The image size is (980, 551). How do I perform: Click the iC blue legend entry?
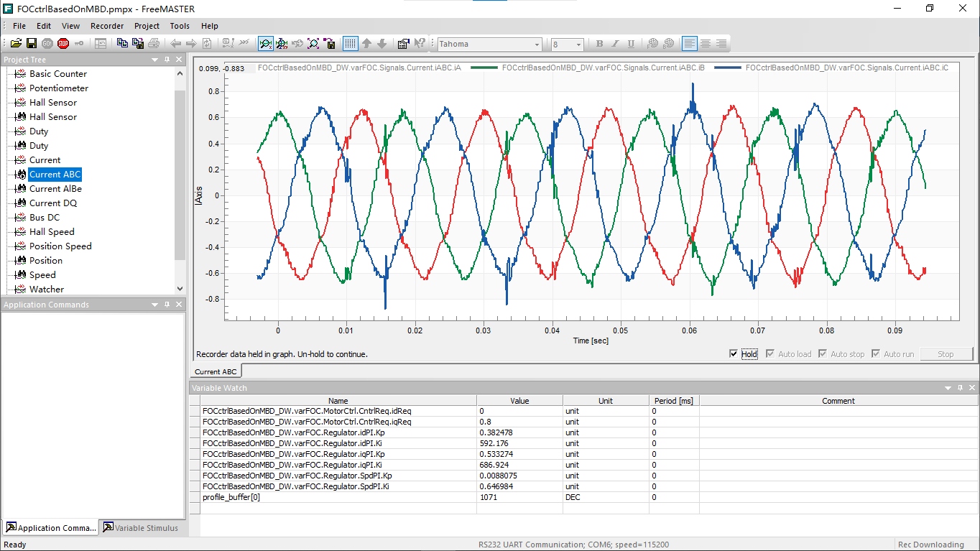848,68
